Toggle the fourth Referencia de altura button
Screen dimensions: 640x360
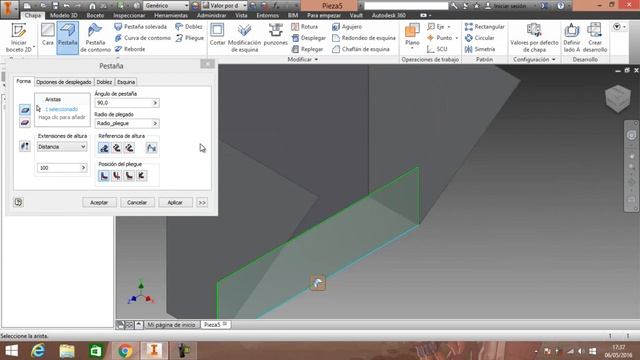pos(151,148)
